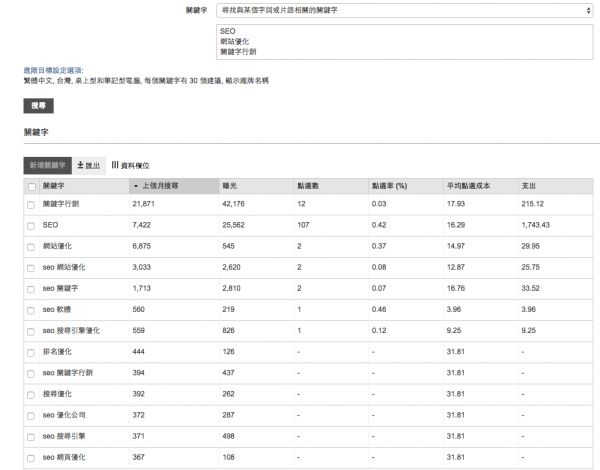This screenshot has width=600, height=470.
Task: Click the export download icon
Action: pyautogui.click(x=80, y=165)
